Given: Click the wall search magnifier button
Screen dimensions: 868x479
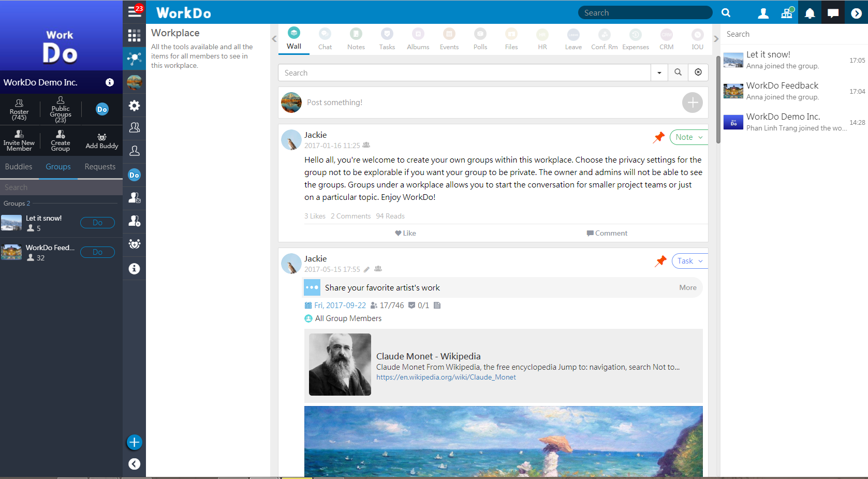Looking at the screenshot, I should click(x=678, y=72).
